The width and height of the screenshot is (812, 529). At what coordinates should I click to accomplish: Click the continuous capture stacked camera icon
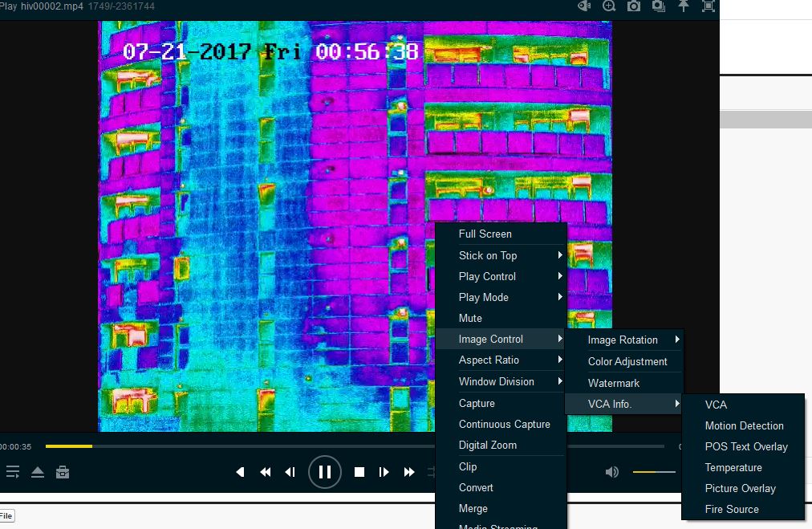pyautogui.click(x=659, y=6)
